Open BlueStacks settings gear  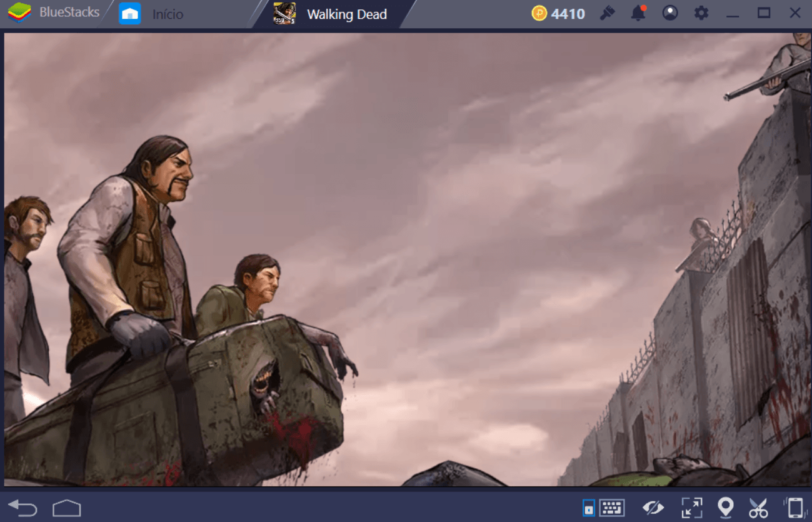coord(701,13)
